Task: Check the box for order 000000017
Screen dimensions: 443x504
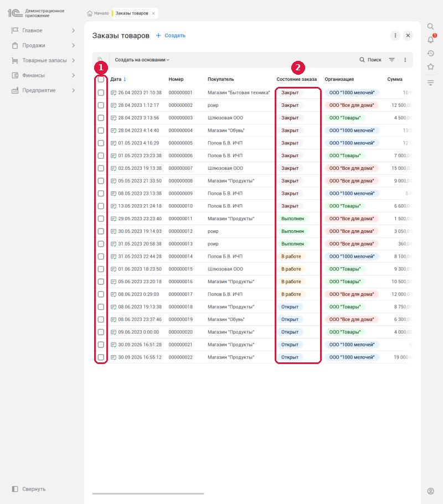Action: 101,294
